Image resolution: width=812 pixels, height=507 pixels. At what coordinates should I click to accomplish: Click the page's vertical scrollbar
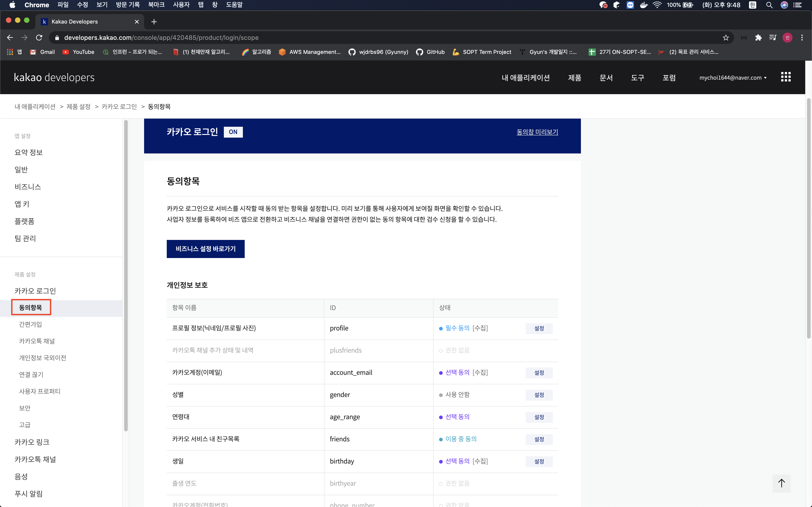click(808, 218)
